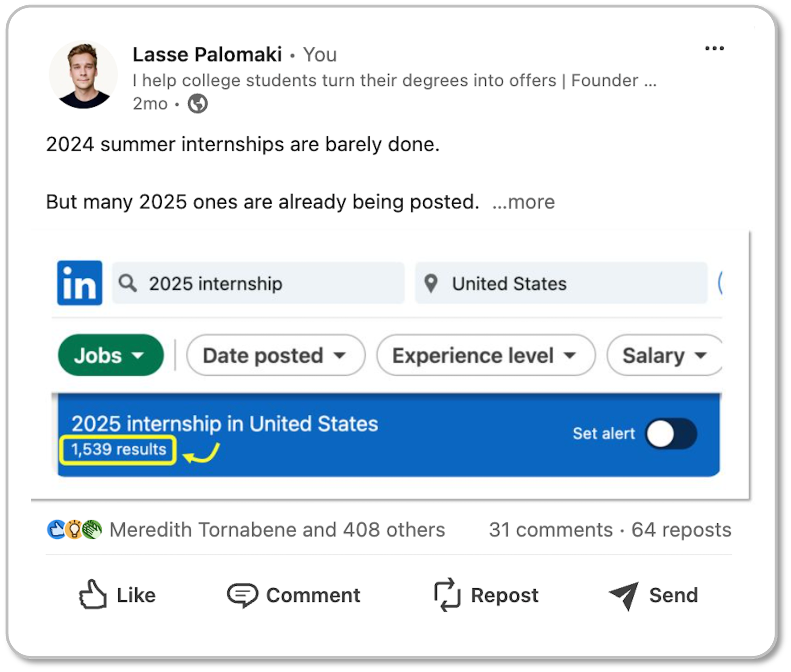The image size is (791, 672).
Task: Toggle the Set alert switch
Action: click(671, 434)
